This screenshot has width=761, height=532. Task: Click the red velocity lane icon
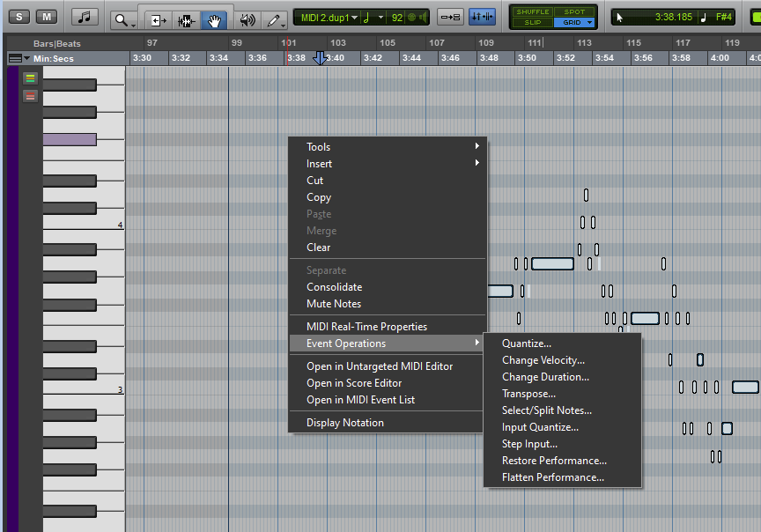(x=30, y=96)
